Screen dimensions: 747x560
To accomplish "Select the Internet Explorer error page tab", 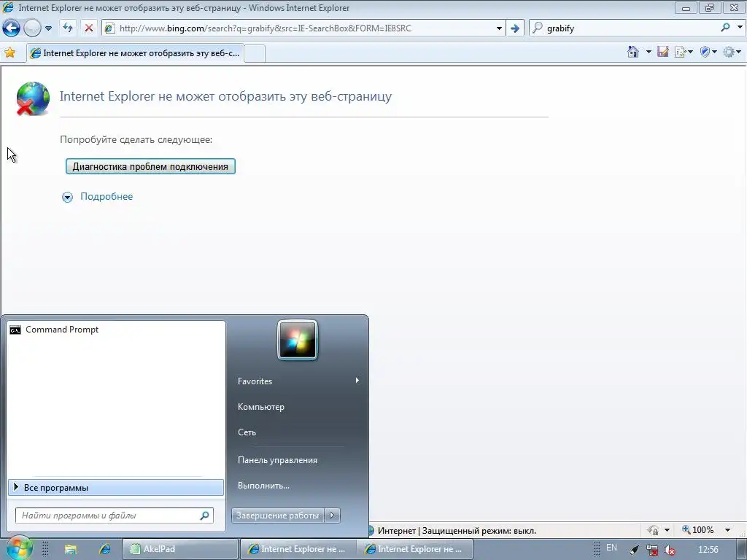I will (x=135, y=53).
